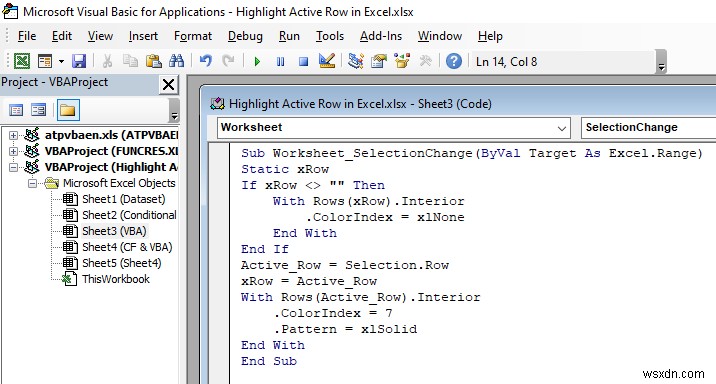Open the Edit menu
Image resolution: width=716 pixels, height=384 pixels.
(x=62, y=36)
